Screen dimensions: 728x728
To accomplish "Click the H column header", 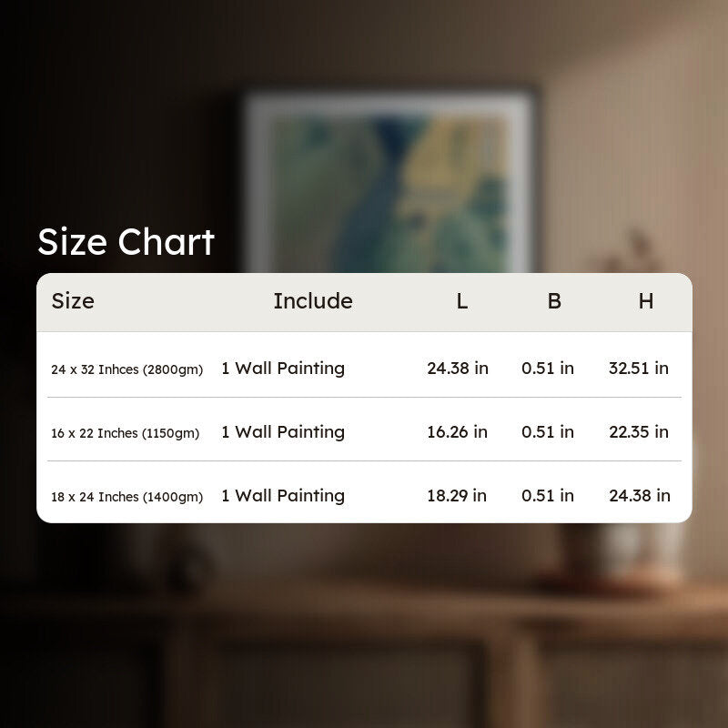I will (x=646, y=301).
